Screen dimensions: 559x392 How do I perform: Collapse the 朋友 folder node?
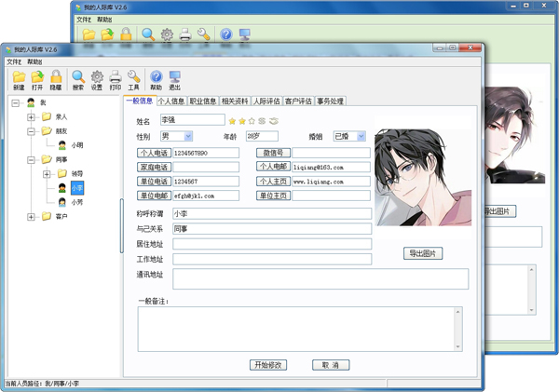[32, 131]
